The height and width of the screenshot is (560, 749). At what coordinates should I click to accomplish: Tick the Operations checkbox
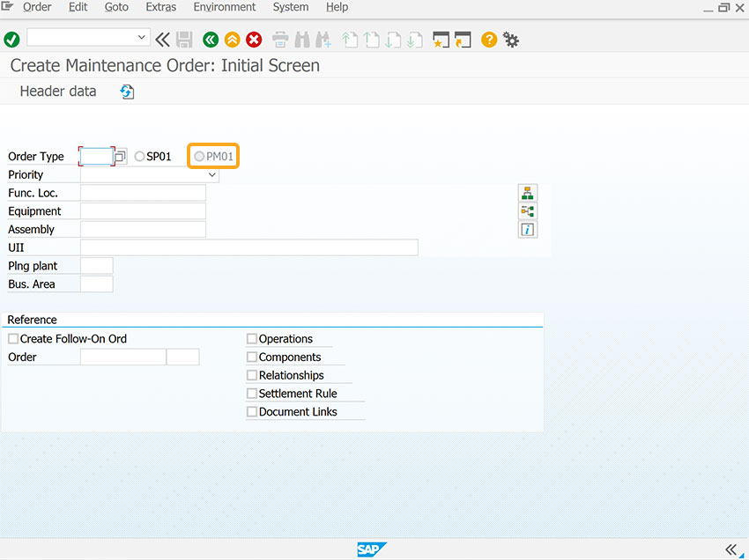252,338
